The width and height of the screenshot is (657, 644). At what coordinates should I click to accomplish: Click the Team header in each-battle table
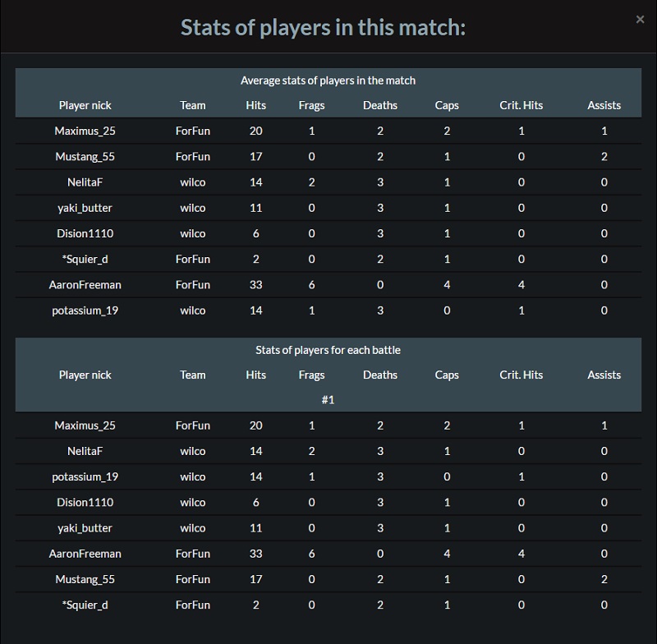(193, 375)
